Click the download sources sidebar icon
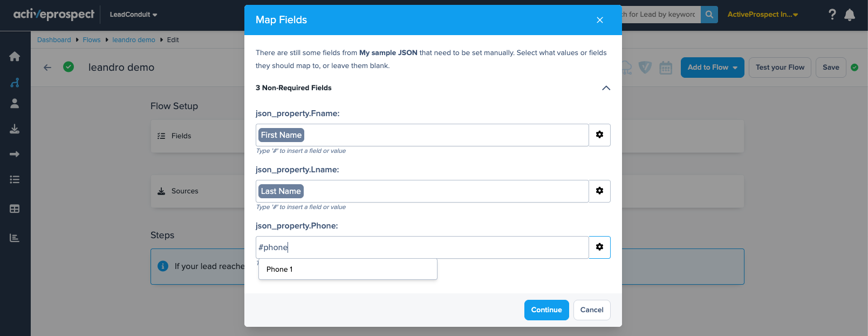Image resolution: width=868 pixels, height=336 pixels. point(15,129)
